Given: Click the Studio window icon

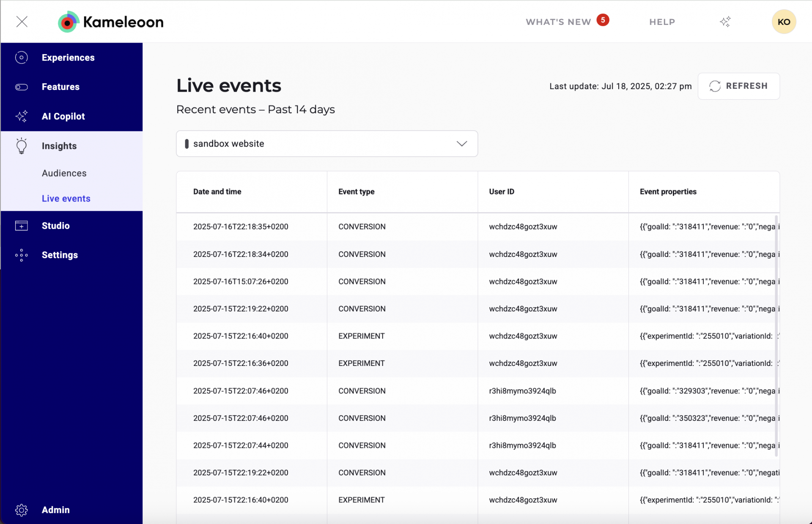Looking at the screenshot, I should 22,226.
